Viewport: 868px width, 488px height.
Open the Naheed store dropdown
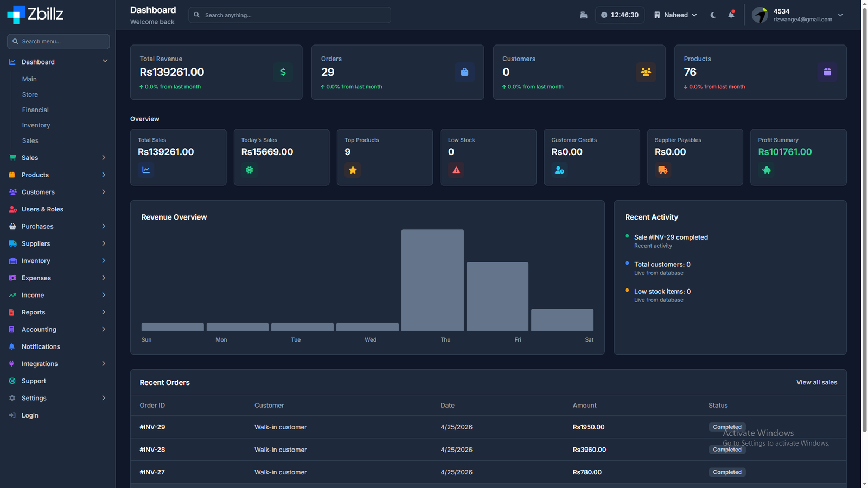click(x=675, y=15)
